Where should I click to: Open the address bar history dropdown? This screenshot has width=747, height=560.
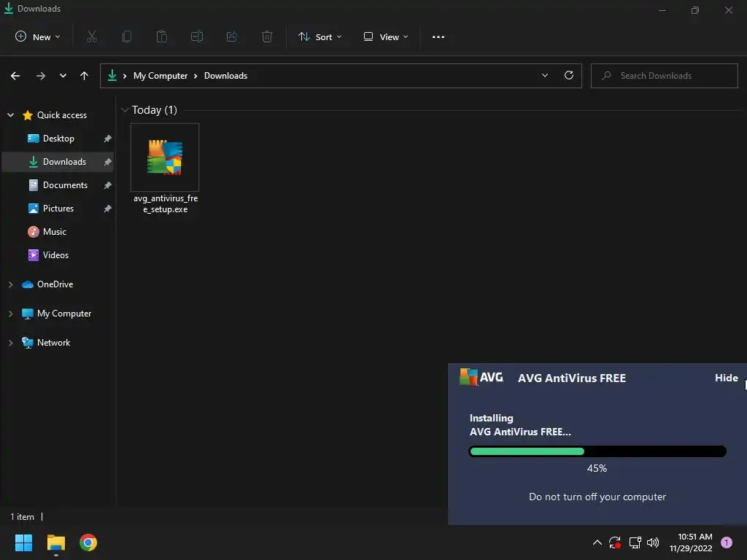[x=545, y=75]
